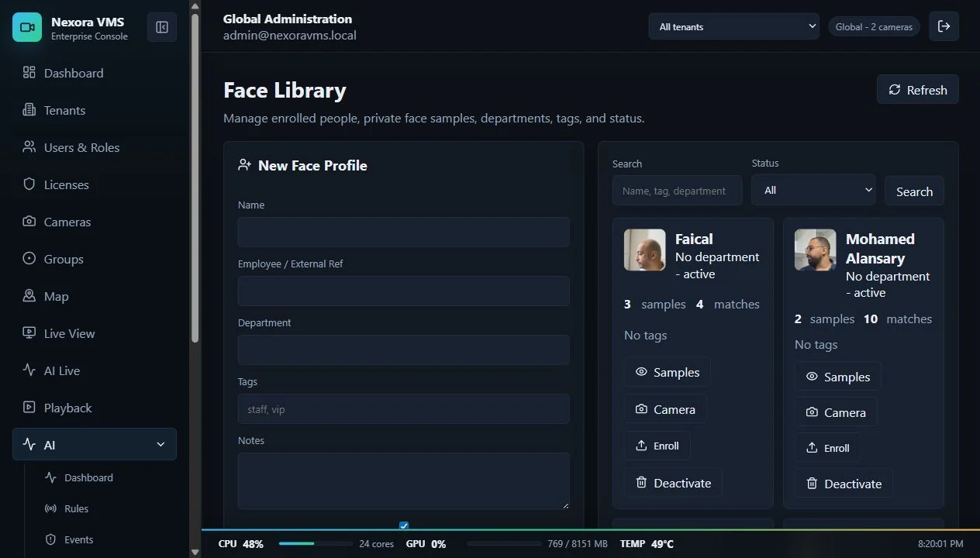Screen dimensions: 980x558
Task: Click the Dashboard grid icon in the sidebar
Action: 29,73
